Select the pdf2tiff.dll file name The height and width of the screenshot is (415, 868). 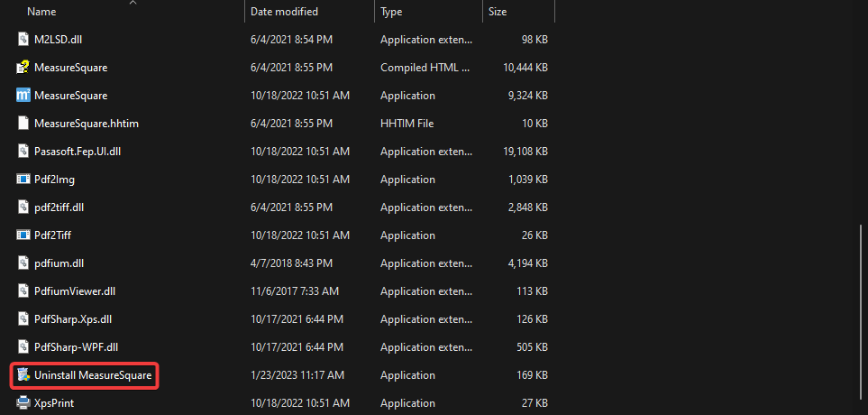pos(59,207)
